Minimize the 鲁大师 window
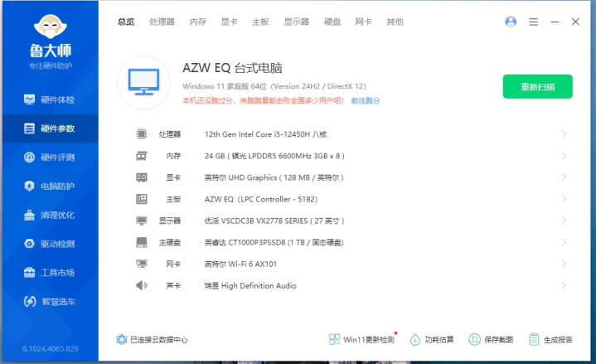Viewport: 596px width, 364px height. pyautogui.click(x=555, y=22)
